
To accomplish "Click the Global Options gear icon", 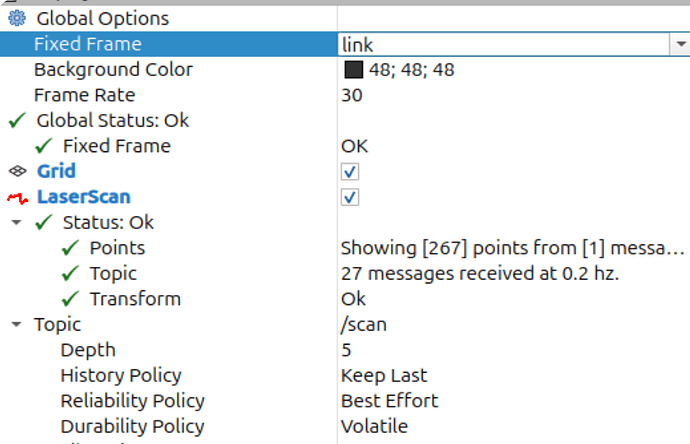I will coord(17,18).
